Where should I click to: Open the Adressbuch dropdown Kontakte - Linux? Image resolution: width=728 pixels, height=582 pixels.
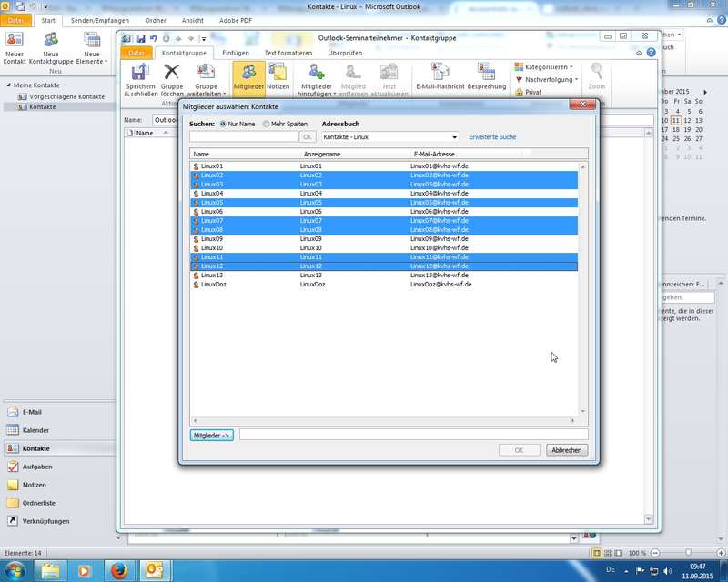click(x=389, y=137)
